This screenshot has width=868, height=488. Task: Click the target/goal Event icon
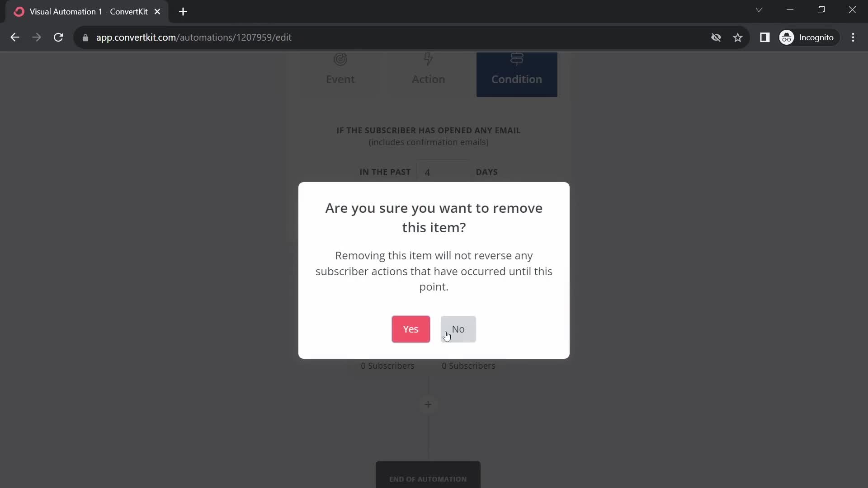[340, 59]
